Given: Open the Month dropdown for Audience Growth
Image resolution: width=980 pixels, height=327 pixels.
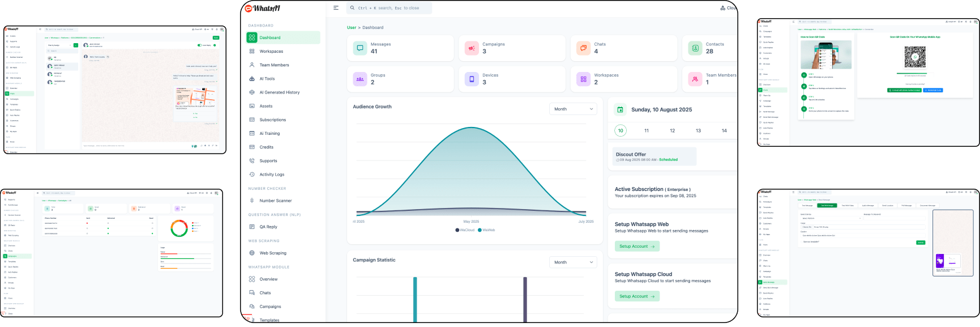Looking at the screenshot, I should tap(573, 109).
